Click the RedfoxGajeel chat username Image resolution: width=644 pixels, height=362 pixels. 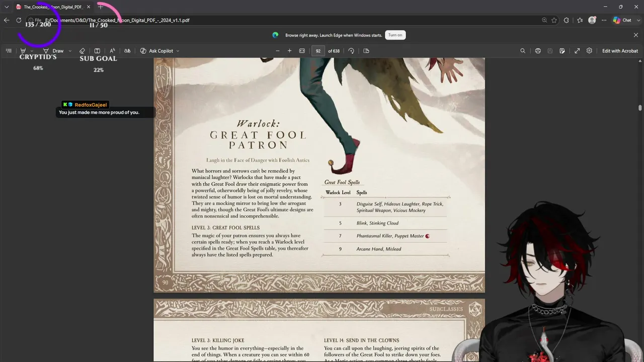91,105
